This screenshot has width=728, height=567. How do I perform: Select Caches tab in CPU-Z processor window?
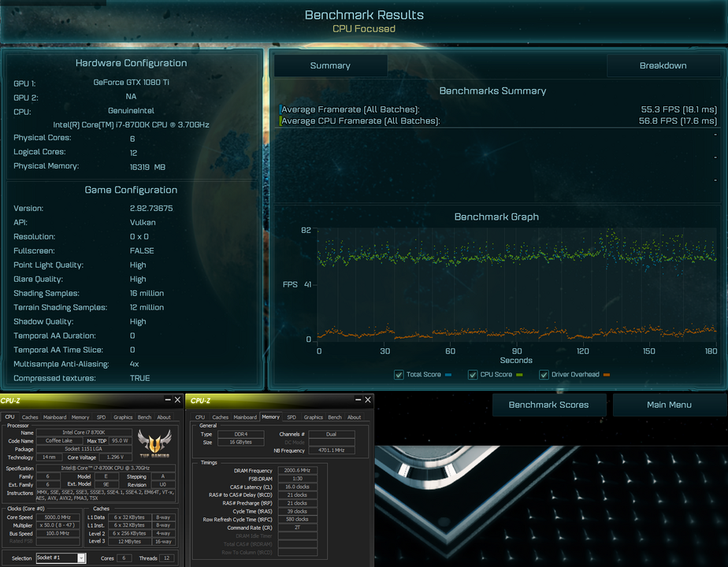tap(30, 417)
